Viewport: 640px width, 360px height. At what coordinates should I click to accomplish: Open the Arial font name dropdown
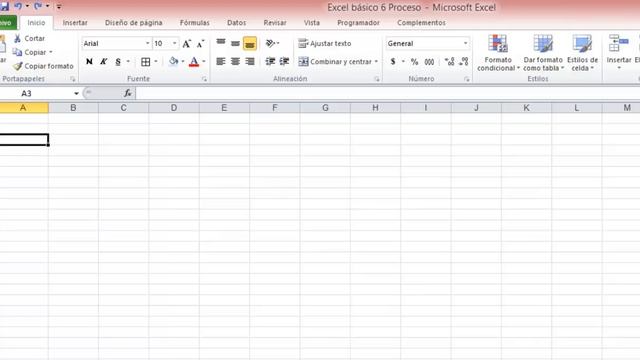coord(147,43)
